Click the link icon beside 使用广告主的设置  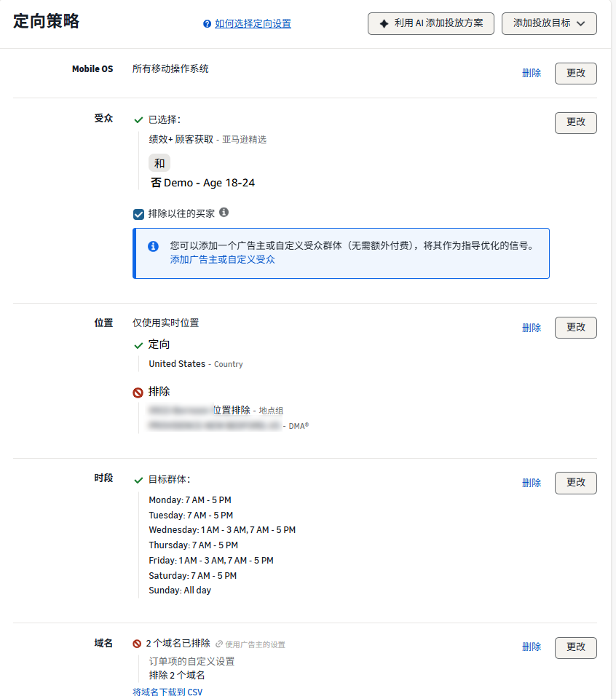click(x=219, y=644)
